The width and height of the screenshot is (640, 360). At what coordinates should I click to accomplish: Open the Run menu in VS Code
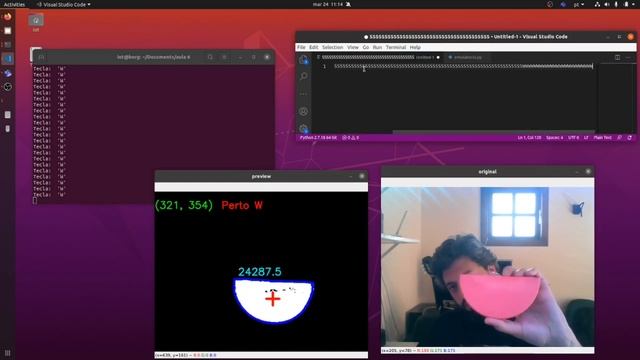coord(378,47)
